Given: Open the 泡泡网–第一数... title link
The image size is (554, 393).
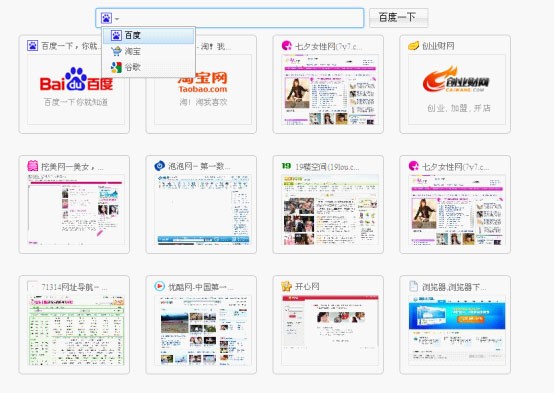Looking at the screenshot, I should (199, 166).
